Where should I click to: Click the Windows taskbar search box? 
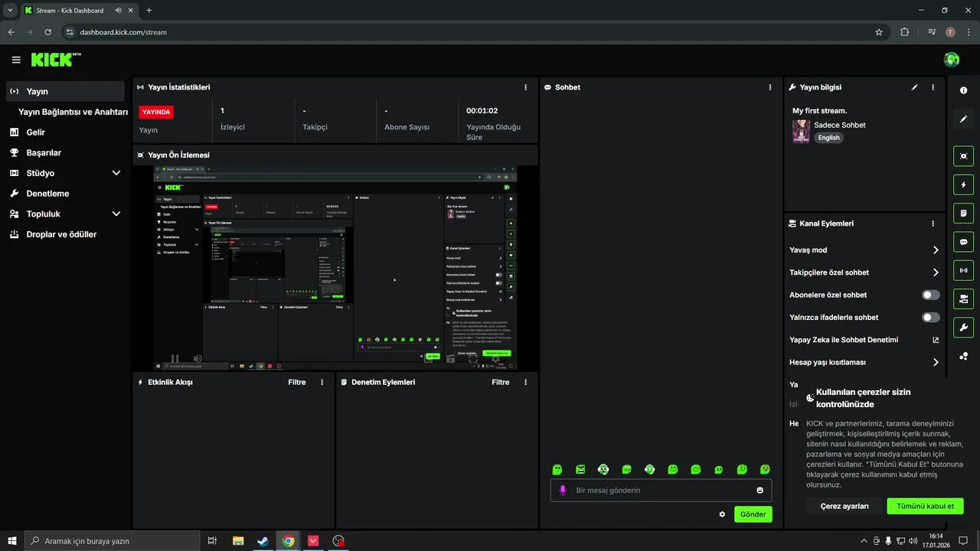pyautogui.click(x=111, y=541)
